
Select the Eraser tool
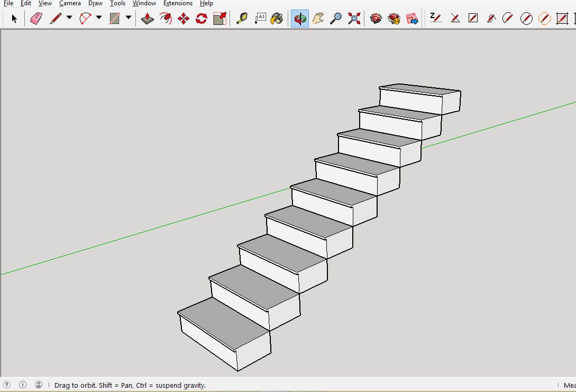[36, 19]
